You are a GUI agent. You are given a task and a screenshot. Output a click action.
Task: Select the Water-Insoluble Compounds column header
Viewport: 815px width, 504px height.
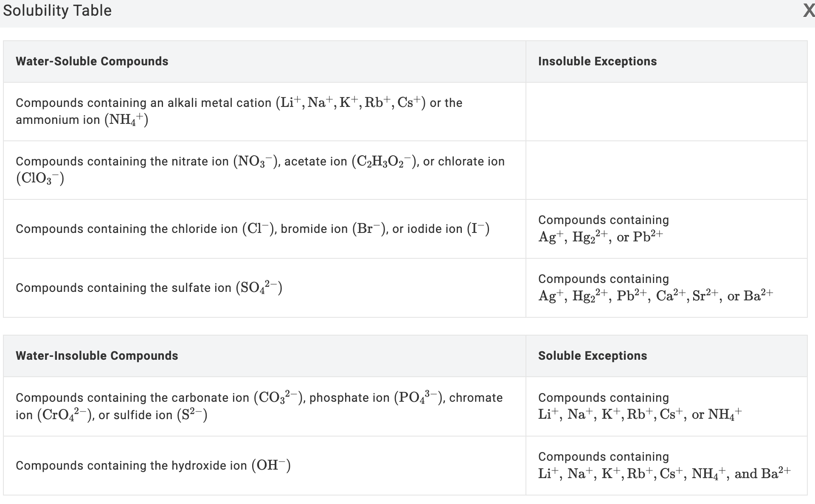tap(97, 356)
